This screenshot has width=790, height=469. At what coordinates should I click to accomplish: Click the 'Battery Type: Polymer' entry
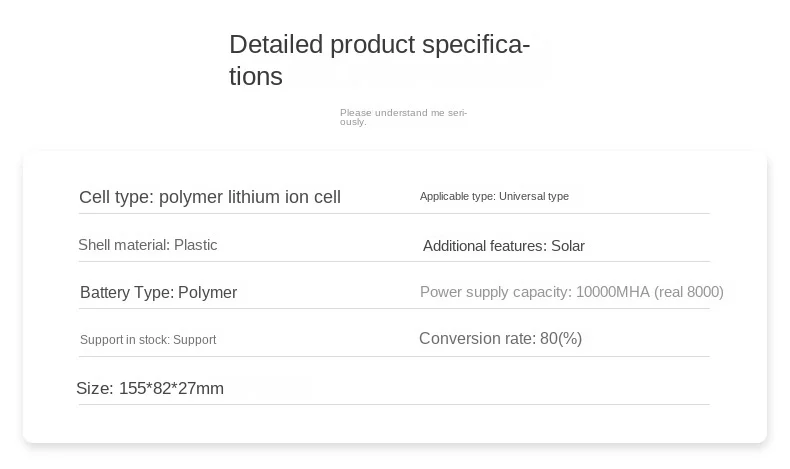coord(158,293)
